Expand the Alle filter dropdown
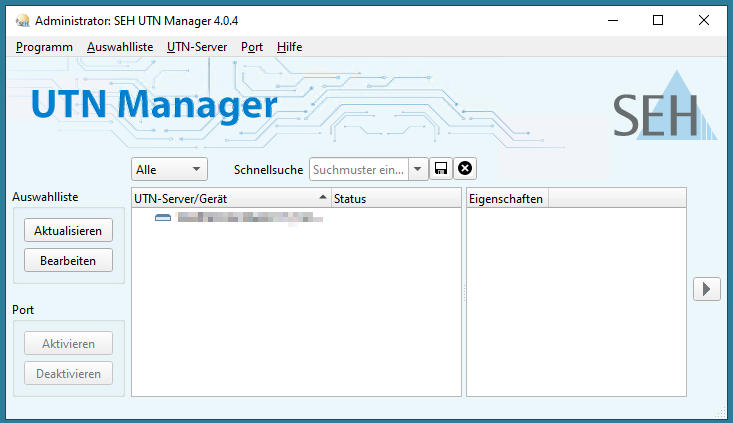Screen dimensions: 733x423 point(169,169)
